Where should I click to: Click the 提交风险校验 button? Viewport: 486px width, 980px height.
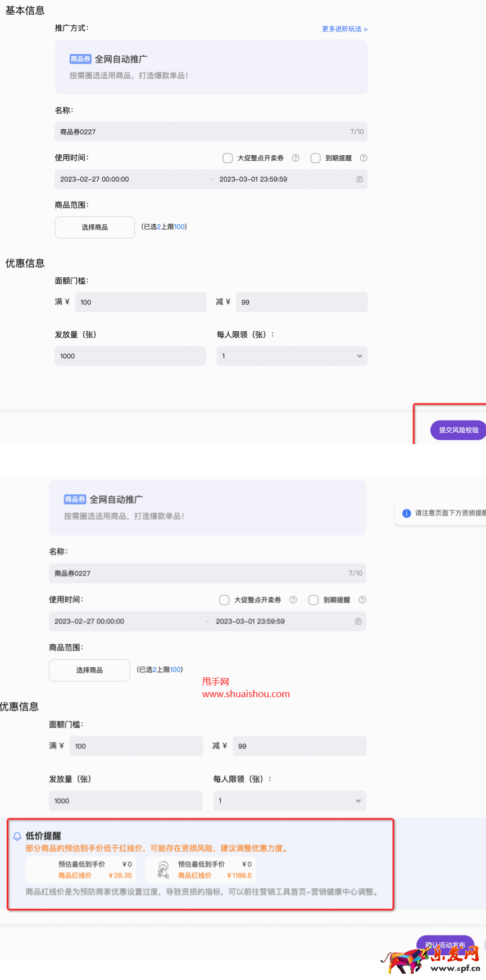(458, 430)
